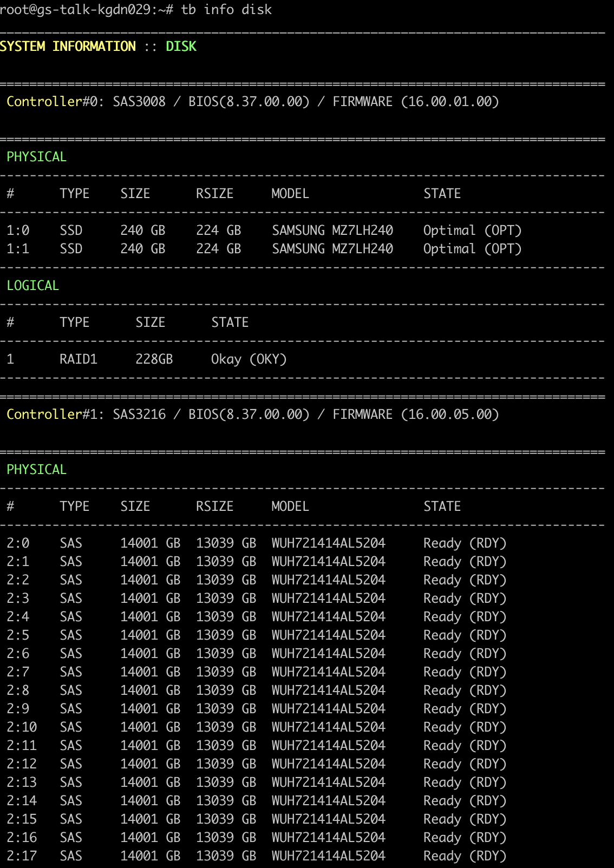Select the "SYSTEM INFORMATION" heading text

pos(68,47)
